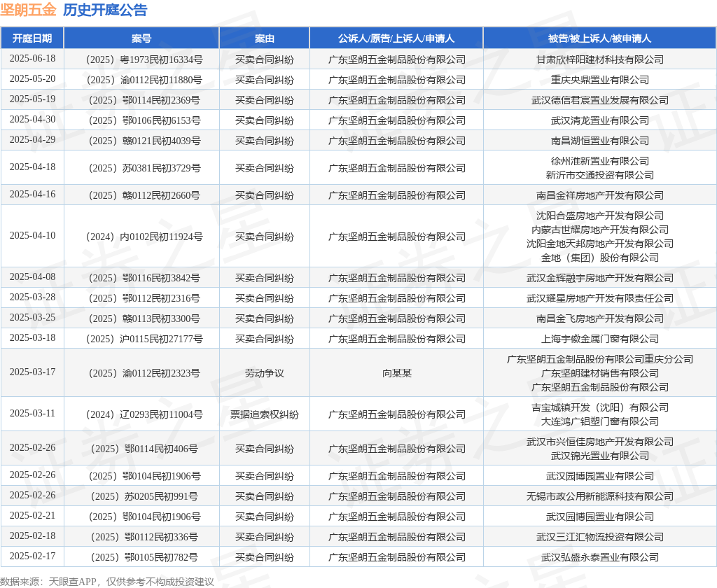Viewport: 717px width, 588px height.
Task: Select case number (2025)赣0121民初4039号
Action: (144, 141)
